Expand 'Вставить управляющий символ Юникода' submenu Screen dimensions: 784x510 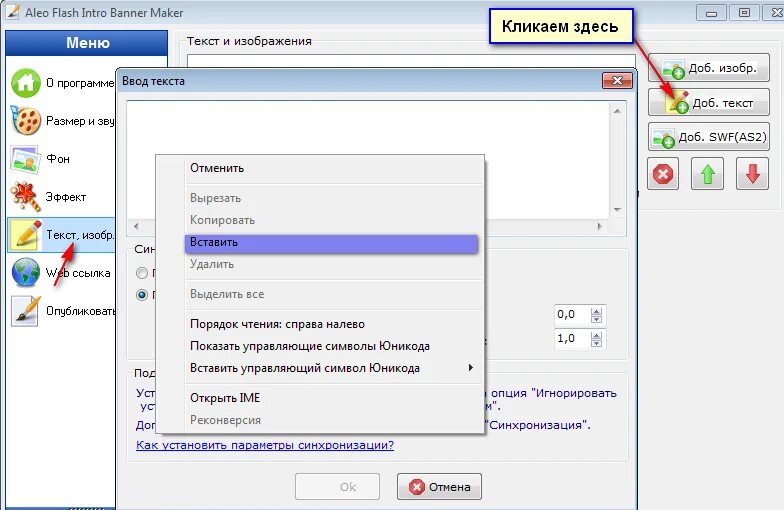[x=320, y=368]
